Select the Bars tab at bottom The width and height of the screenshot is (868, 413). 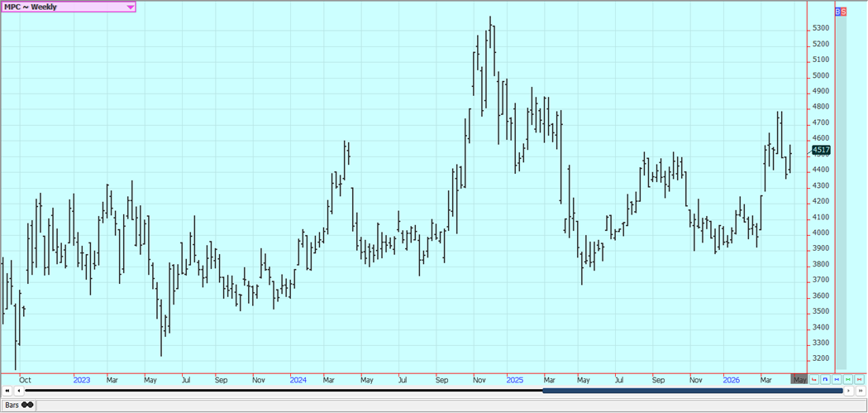[x=12, y=406]
